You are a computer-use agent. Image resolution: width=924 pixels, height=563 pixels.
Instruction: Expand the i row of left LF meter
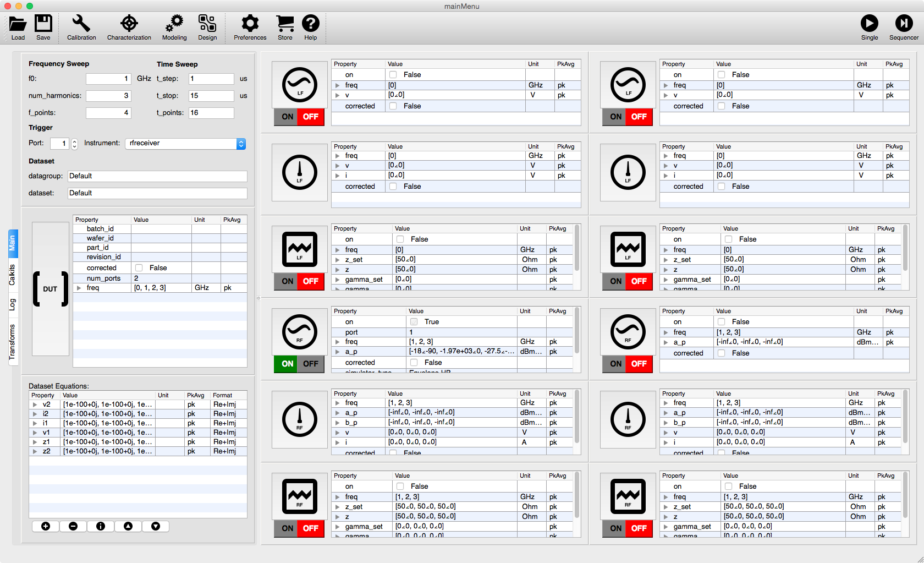(338, 176)
